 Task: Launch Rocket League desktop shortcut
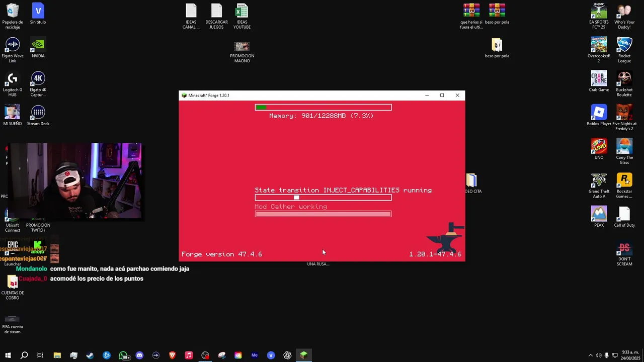point(624,50)
